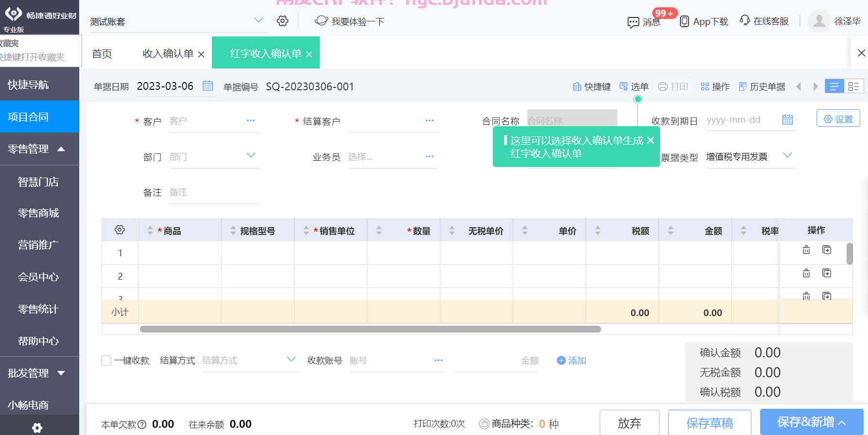This screenshot has width=868, height=435.
Task: Delete row 2 trash icon
Action: click(806, 273)
